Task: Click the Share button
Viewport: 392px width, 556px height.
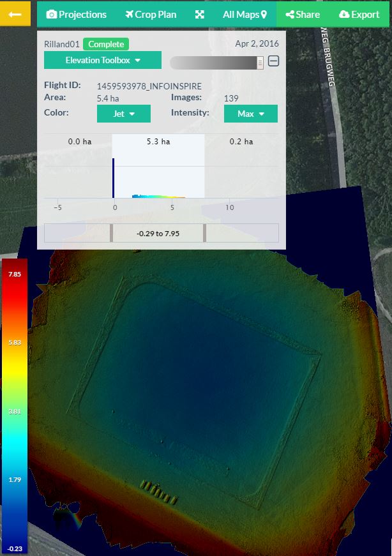Action: pos(303,14)
